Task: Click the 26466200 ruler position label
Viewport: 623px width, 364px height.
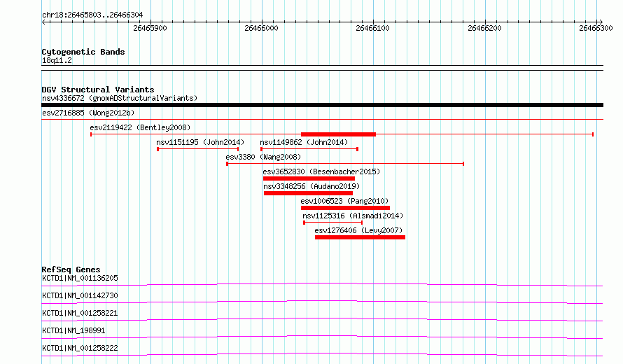Action: tap(484, 28)
